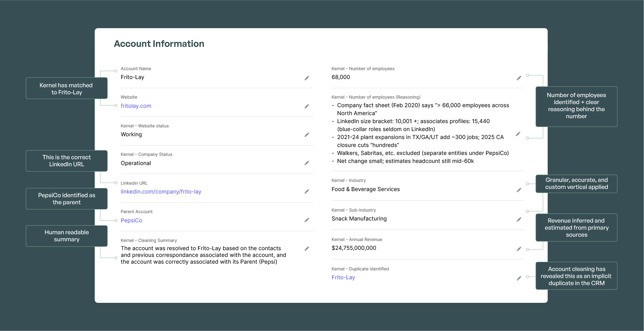Edit Annual Revenue pencil icon

click(x=519, y=249)
